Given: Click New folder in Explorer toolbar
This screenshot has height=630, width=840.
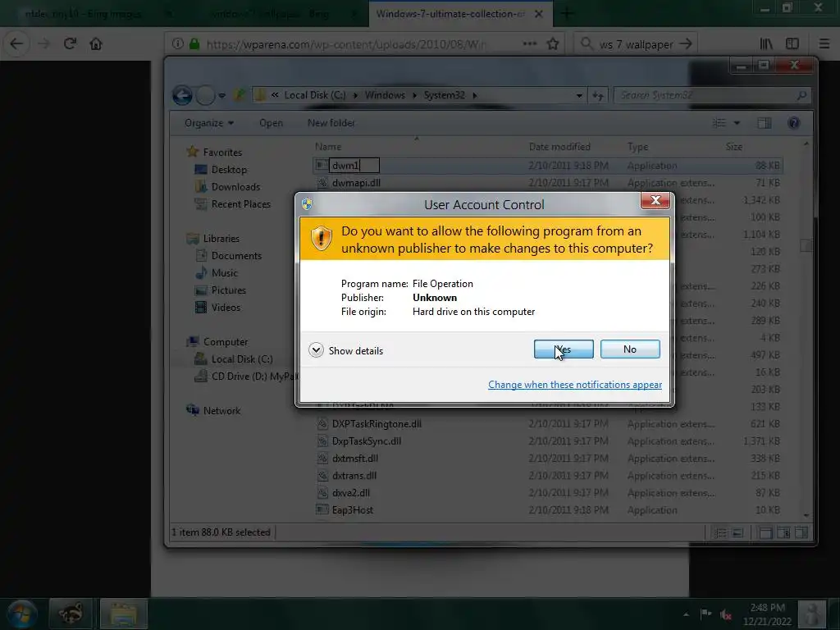Looking at the screenshot, I should coord(331,123).
